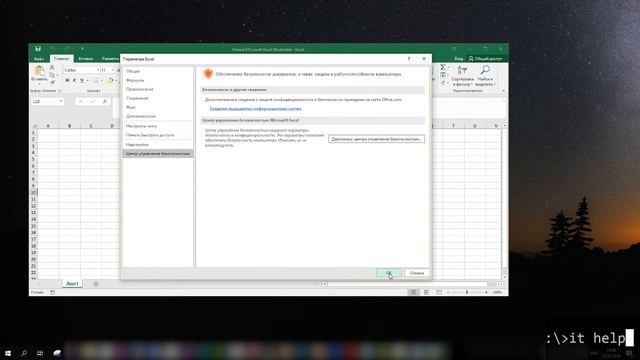Open Windows taskbar search
The width and height of the screenshot is (640, 360).
[x=24, y=353]
